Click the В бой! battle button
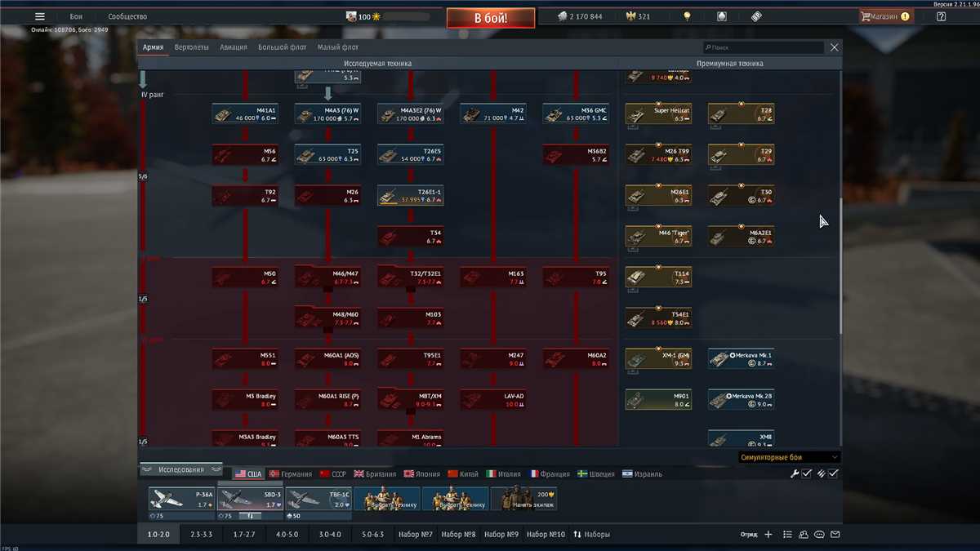The height and width of the screenshot is (551, 980). click(x=491, y=17)
